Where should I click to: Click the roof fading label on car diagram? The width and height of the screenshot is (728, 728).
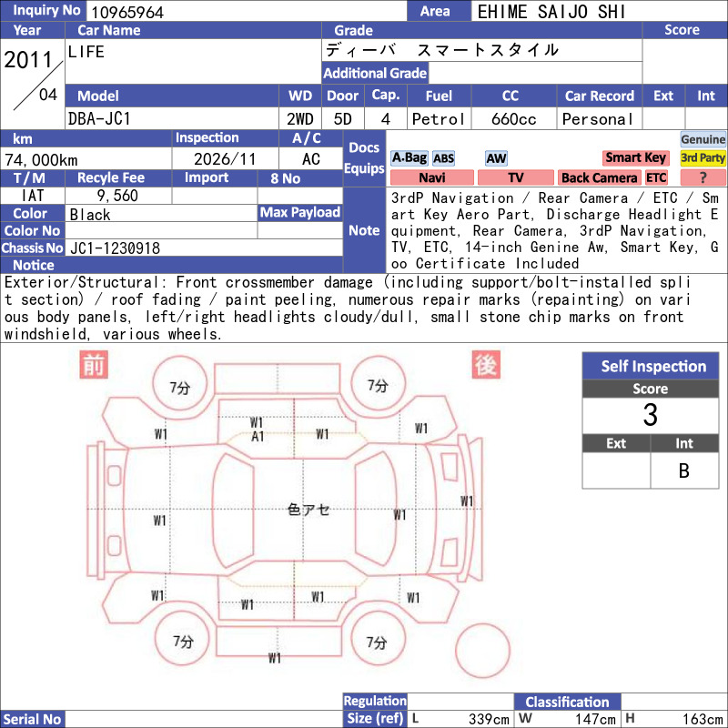308,510
